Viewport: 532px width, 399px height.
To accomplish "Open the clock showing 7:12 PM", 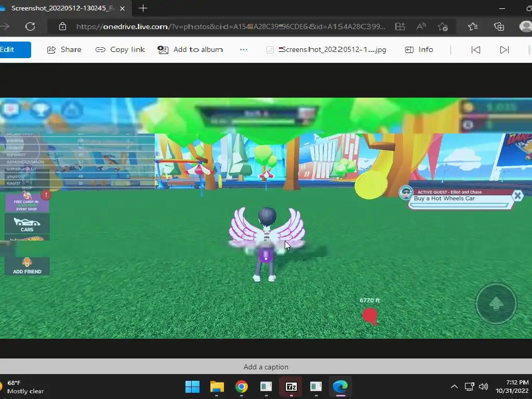I will click(512, 387).
